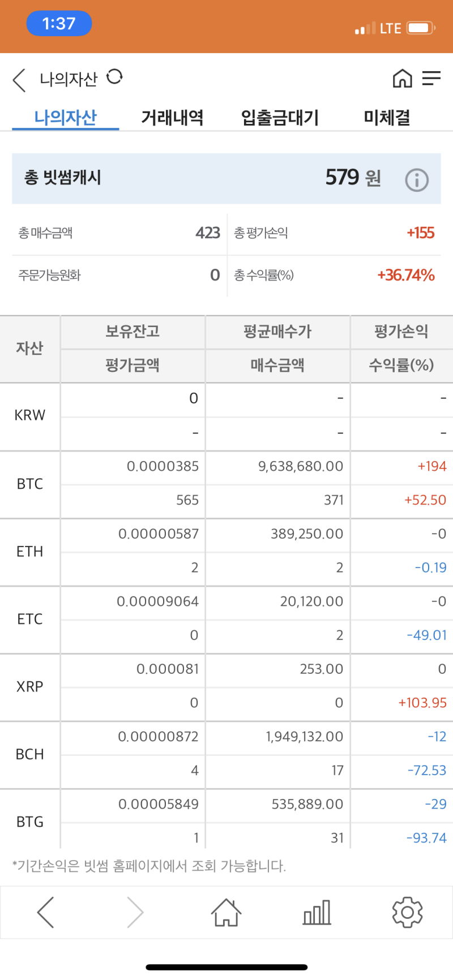This screenshot has width=453, height=980.
Task: Tap the back arrow beside 나의자산 title
Action: pyautogui.click(x=19, y=80)
